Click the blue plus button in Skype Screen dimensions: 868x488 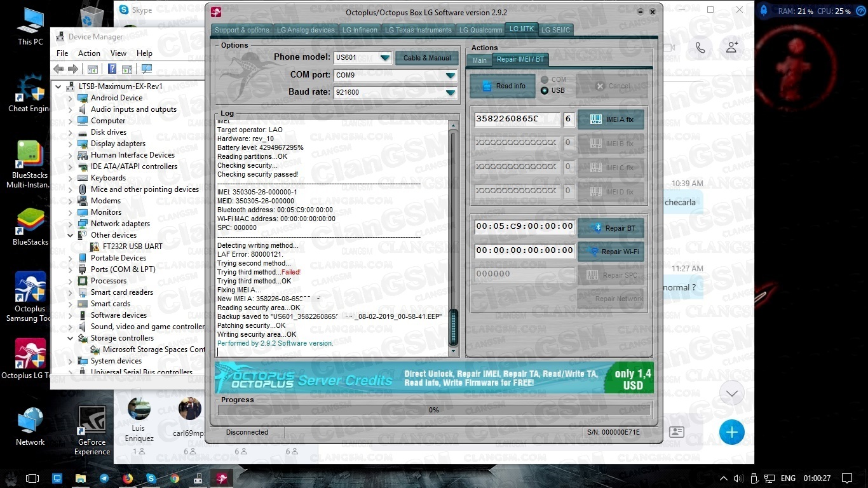tap(732, 432)
